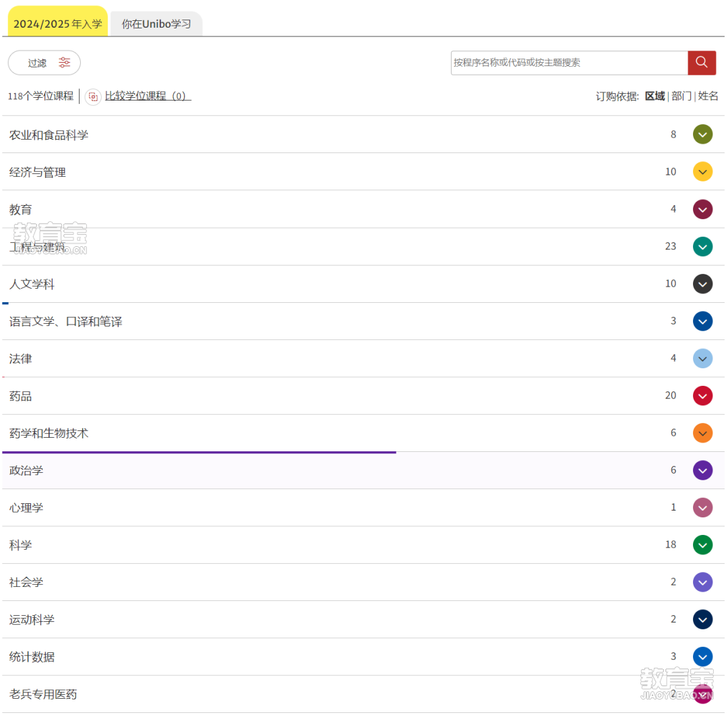Expand the 教育 maroon chevron

pos(702,210)
